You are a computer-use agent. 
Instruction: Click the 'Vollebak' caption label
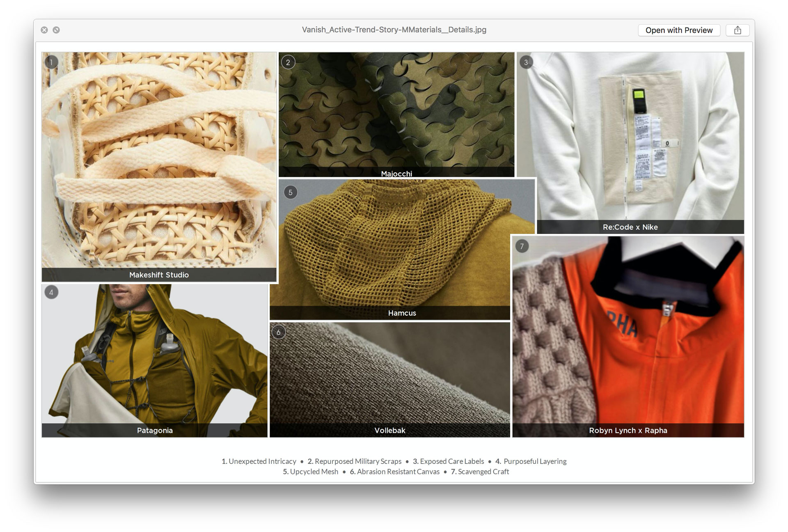390,430
